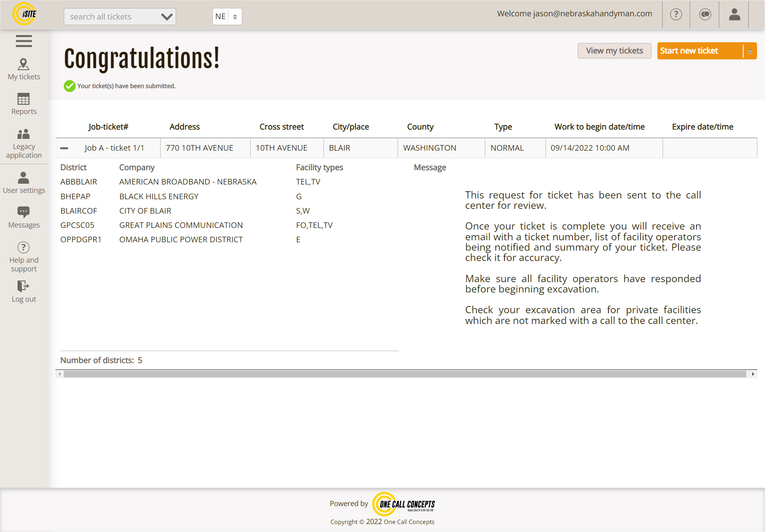Viewport: 765px width, 532px height.
Task: Click AMERICAN BROADBAND - NEBRASKA company name
Action: tap(188, 182)
